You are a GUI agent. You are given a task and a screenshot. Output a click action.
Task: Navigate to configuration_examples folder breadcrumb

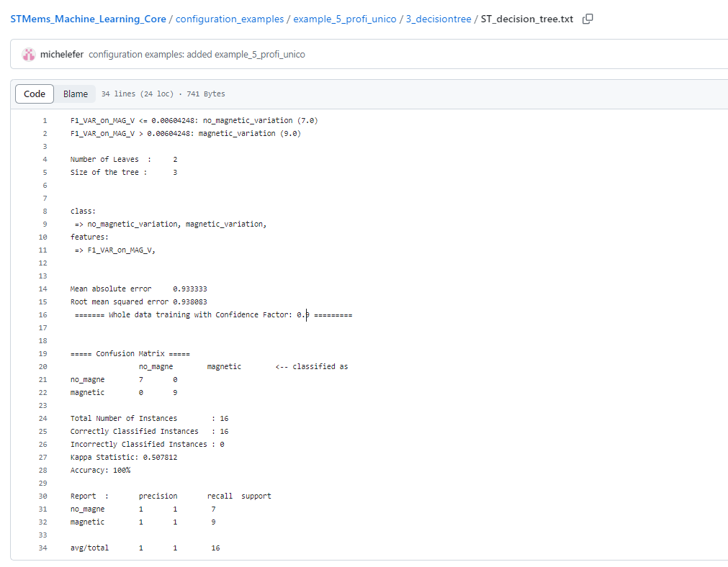click(x=230, y=19)
